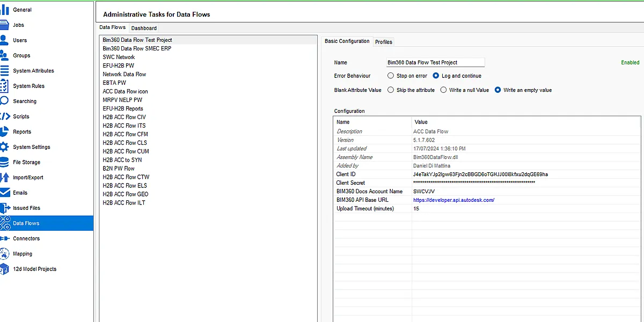
Task: Click the Emails envelope icon
Action: pyautogui.click(x=4, y=193)
